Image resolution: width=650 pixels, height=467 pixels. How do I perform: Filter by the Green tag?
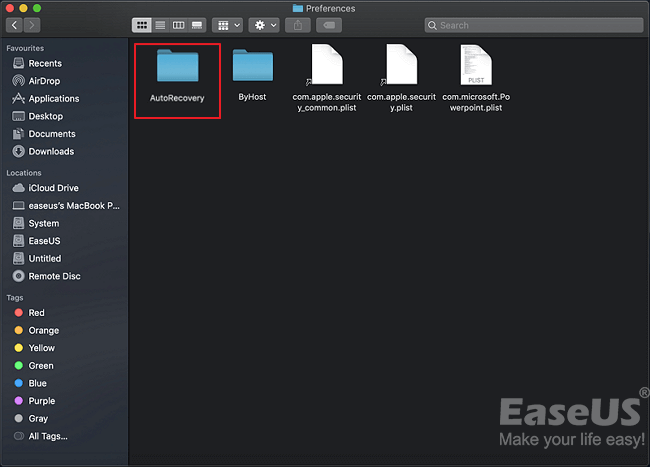[x=34, y=365]
